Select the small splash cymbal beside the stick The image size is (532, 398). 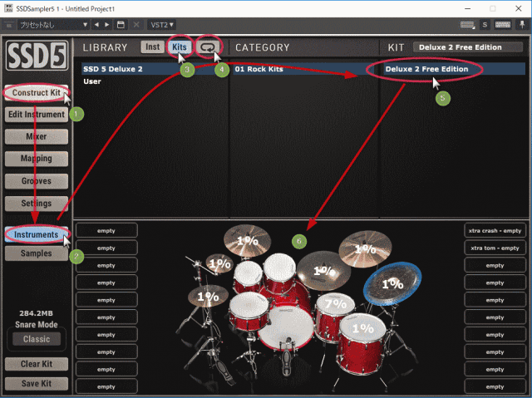point(219,263)
